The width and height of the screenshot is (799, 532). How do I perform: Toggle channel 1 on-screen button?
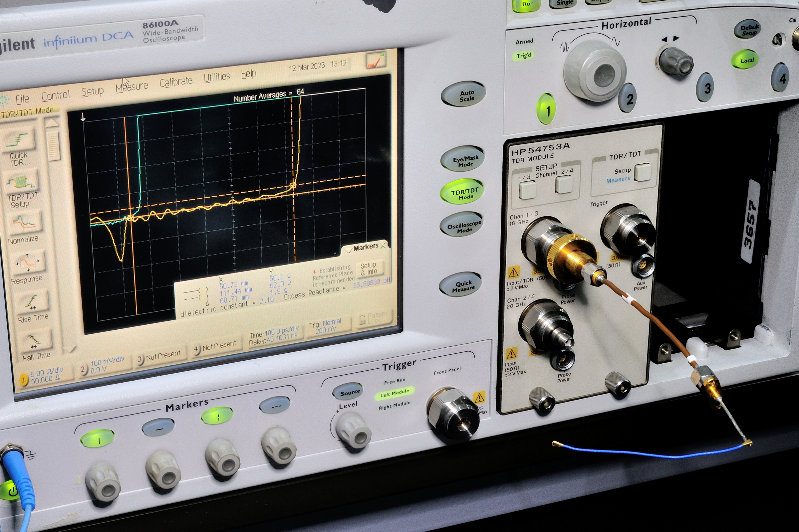tap(24, 380)
